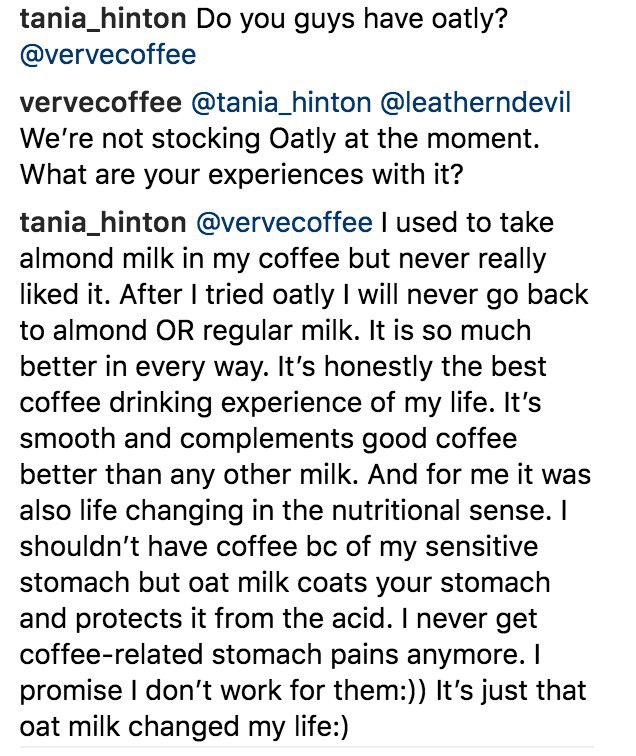Click the final line 'oat milk changed my life:)'
Viewport: 636px width, 756px height.
click(x=184, y=727)
